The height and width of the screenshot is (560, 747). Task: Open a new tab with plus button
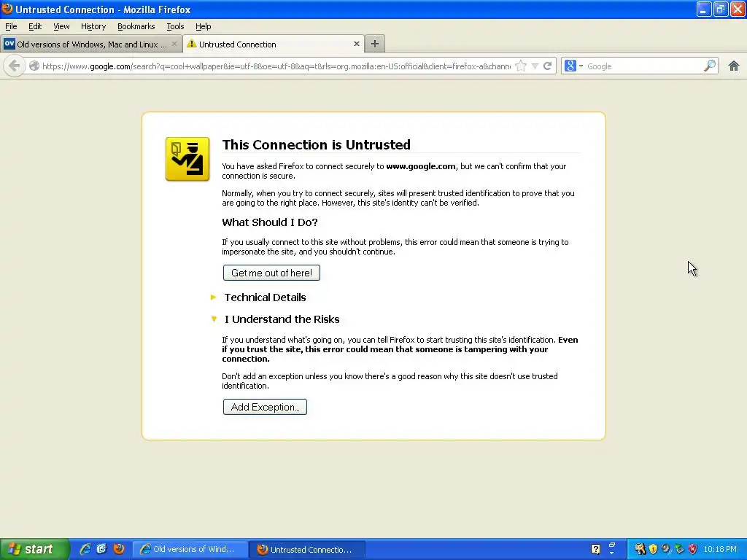click(x=375, y=44)
